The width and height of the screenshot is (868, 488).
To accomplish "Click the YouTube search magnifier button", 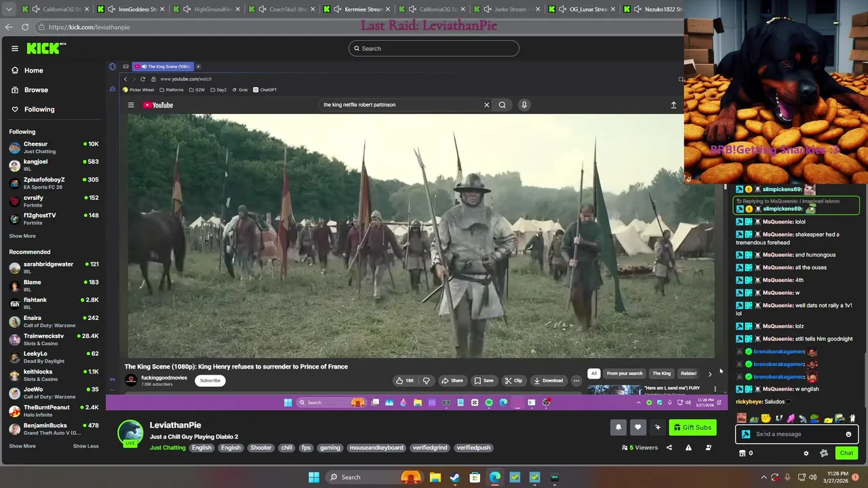I will point(502,105).
